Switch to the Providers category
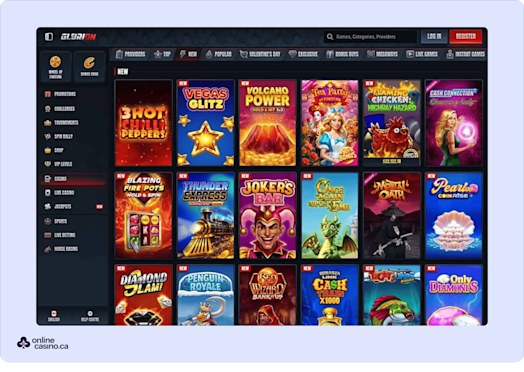524x372 pixels. [130, 54]
